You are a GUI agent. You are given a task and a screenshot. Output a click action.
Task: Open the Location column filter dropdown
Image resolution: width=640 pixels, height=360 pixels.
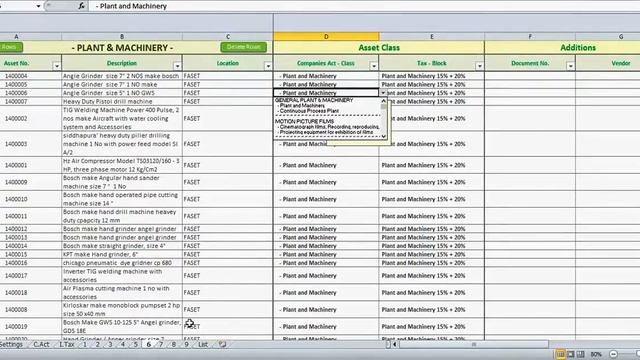click(x=268, y=66)
